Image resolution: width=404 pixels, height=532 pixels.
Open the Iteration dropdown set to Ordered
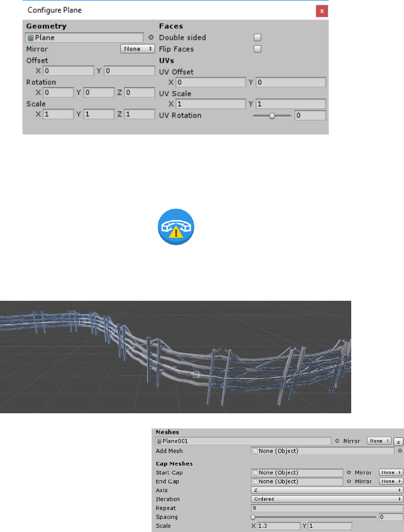[x=327, y=499]
